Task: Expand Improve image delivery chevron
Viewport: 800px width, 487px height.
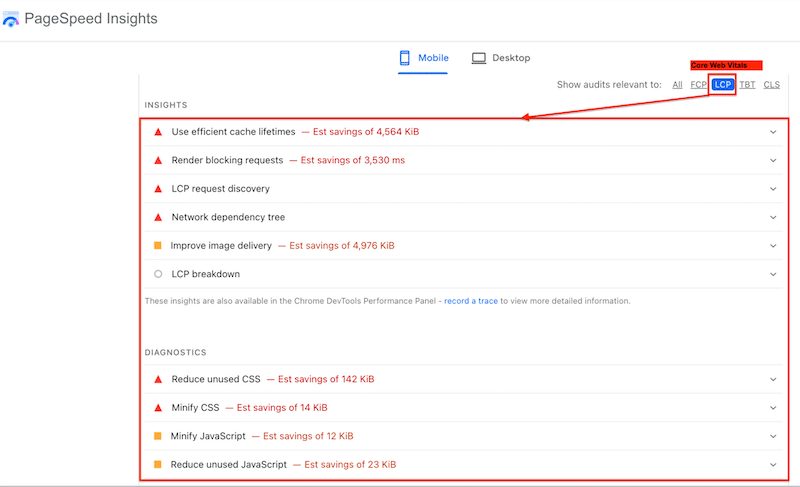Action: coord(773,246)
